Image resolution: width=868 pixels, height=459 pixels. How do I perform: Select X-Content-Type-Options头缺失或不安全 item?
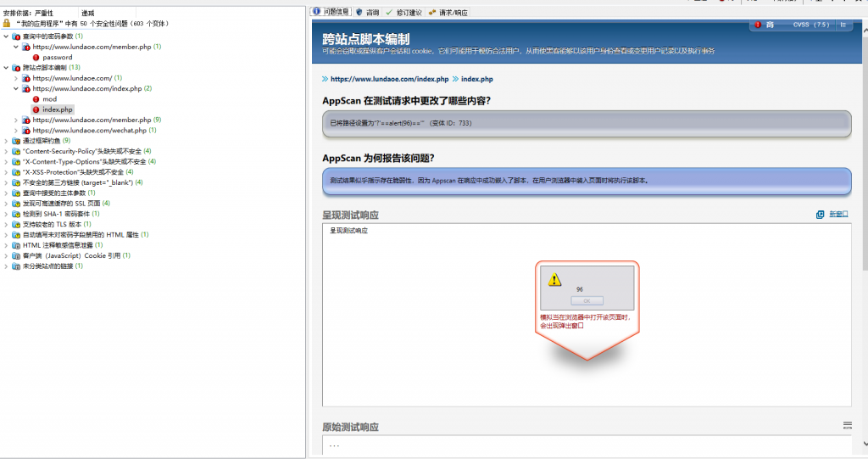pos(89,162)
